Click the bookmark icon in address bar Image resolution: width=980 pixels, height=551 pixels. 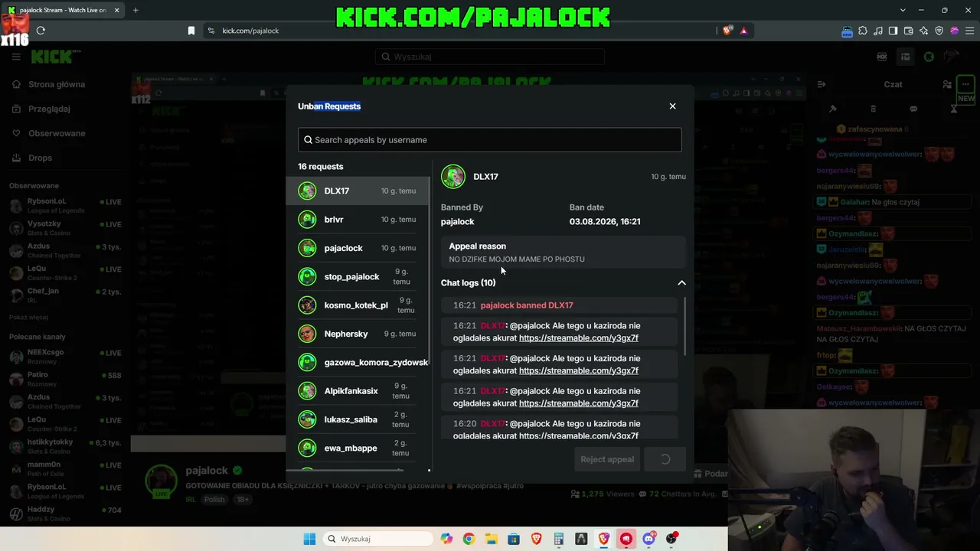[x=191, y=31]
